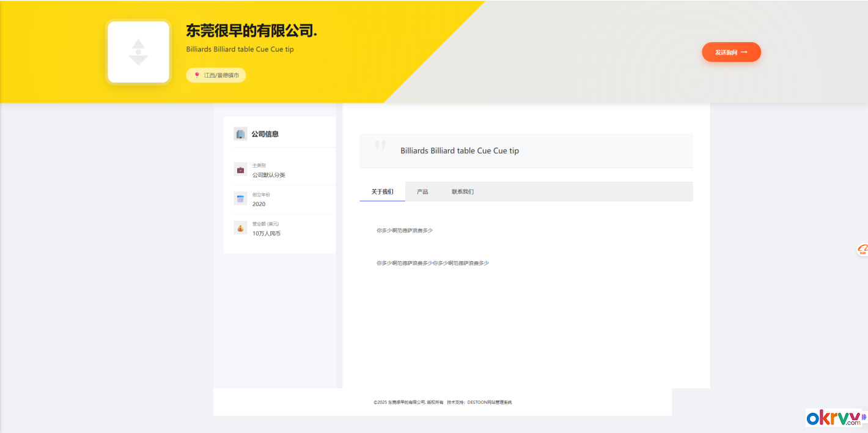
Task: Click the 江西/景德镇市 location tag
Action: click(216, 75)
